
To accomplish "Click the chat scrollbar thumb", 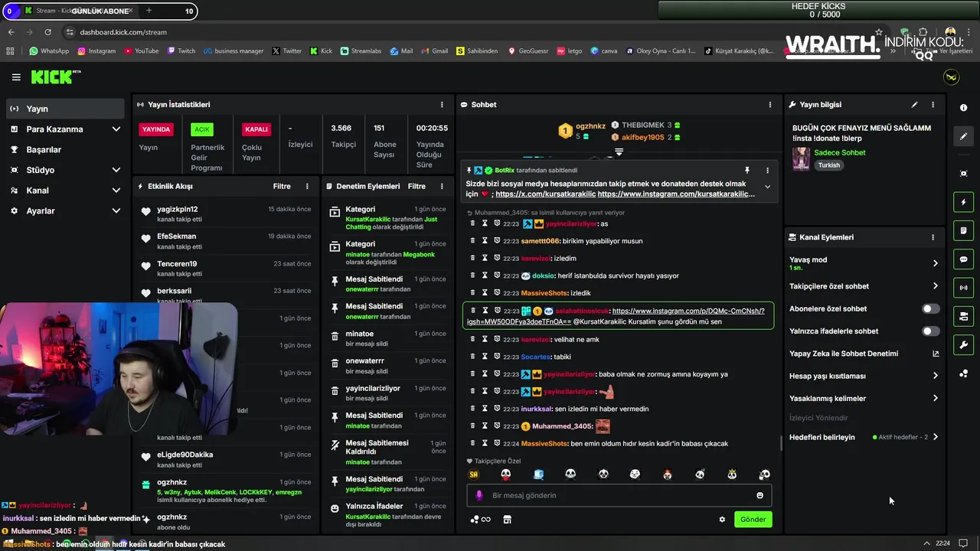I will pos(781,442).
